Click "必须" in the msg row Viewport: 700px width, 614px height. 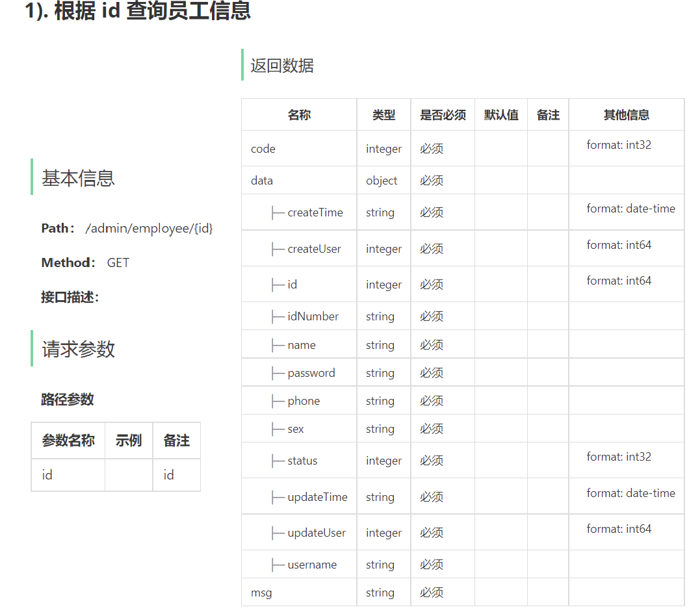[x=432, y=593]
